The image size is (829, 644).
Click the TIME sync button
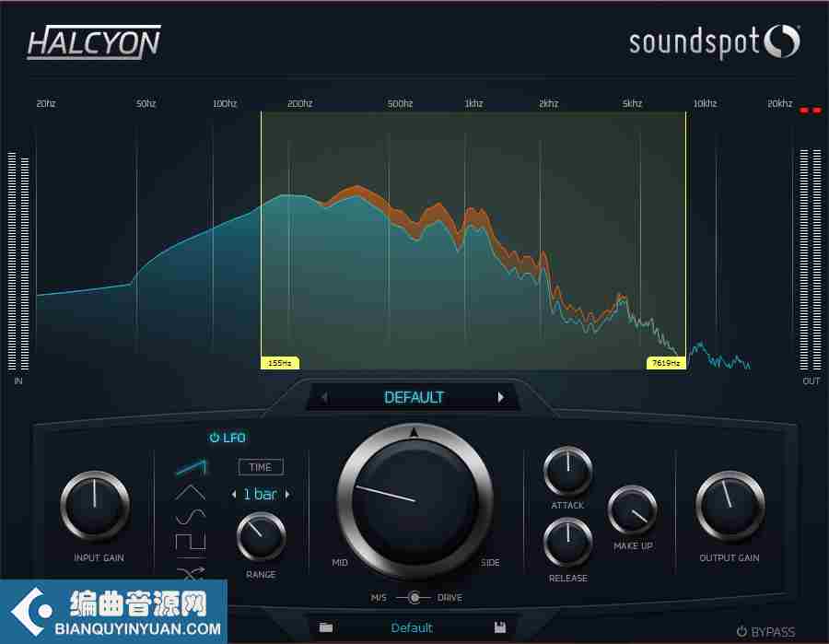tap(261, 467)
